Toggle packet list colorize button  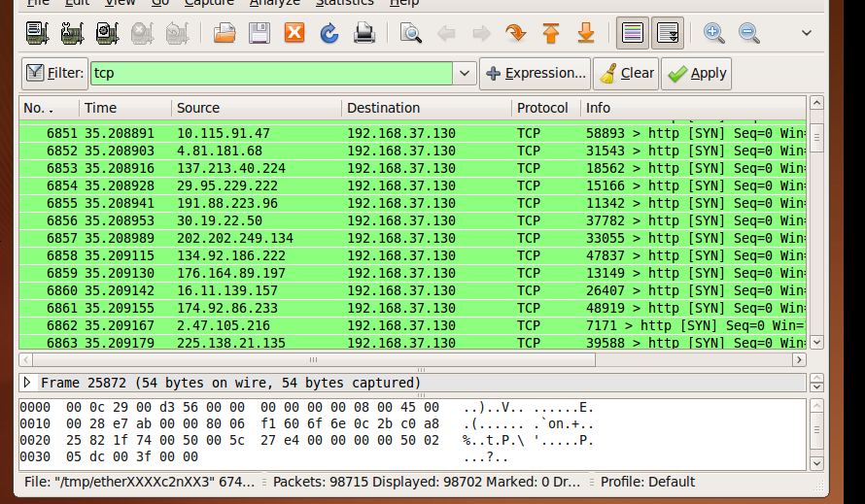(632, 33)
